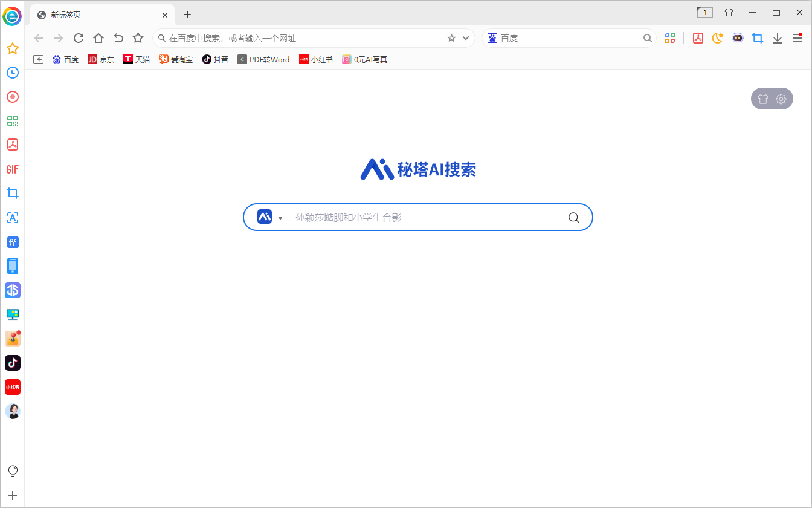Toggle bookmark star in the address bar
This screenshot has height=508, width=812.
(x=451, y=37)
